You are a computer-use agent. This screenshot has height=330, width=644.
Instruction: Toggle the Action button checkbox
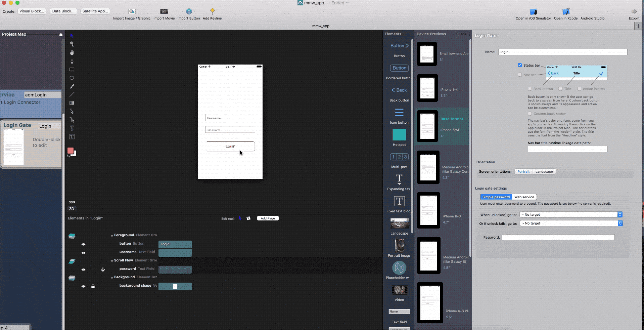pyautogui.click(x=579, y=89)
